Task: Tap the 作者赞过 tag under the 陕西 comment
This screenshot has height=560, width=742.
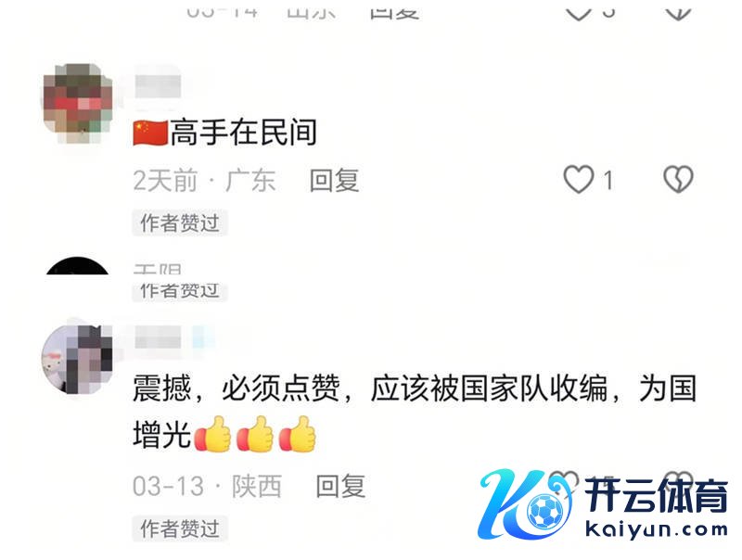Action: point(180,528)
